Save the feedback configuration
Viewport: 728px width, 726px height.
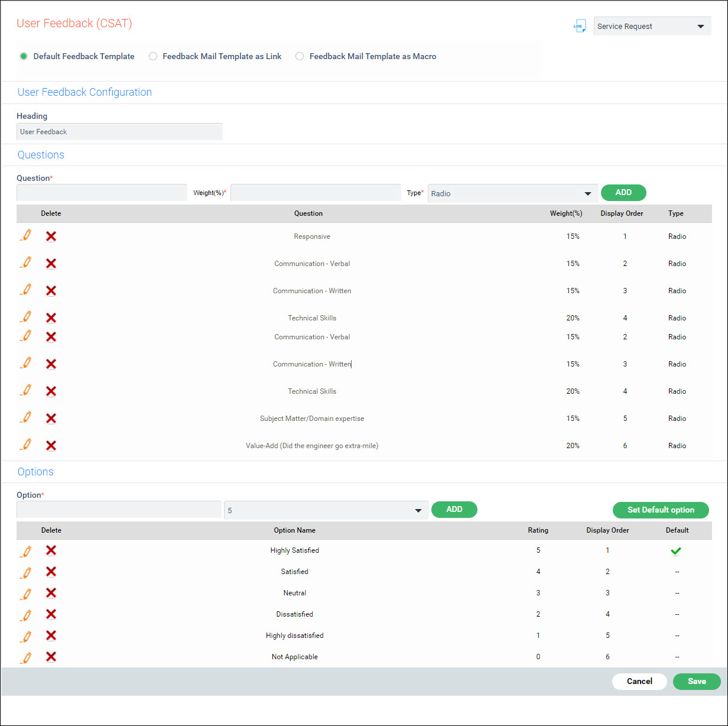point(696,682)
